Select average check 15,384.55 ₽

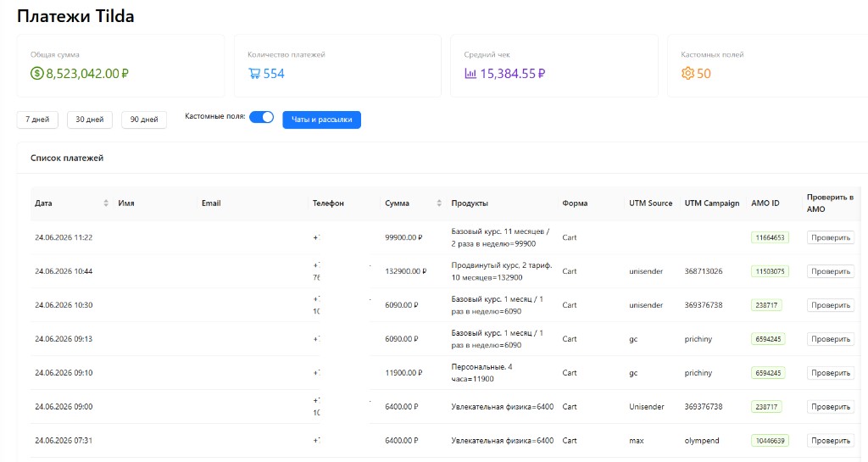coord(512,74)
